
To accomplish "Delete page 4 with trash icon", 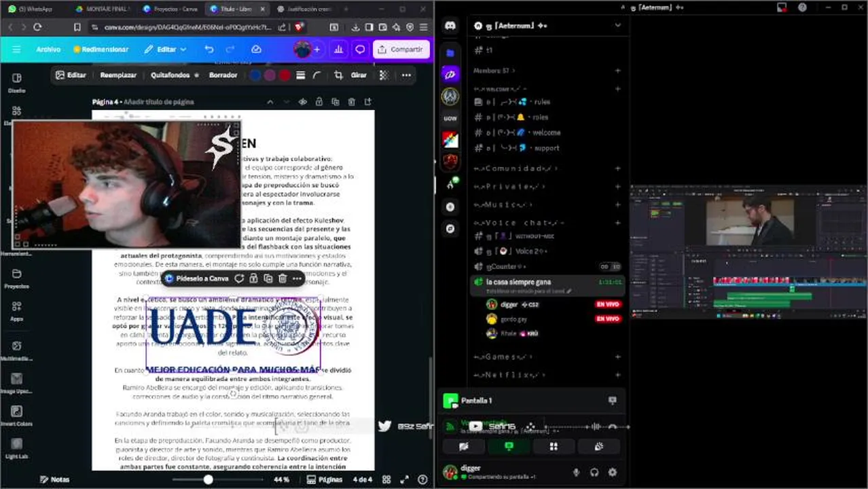I will tap(351, 102).
